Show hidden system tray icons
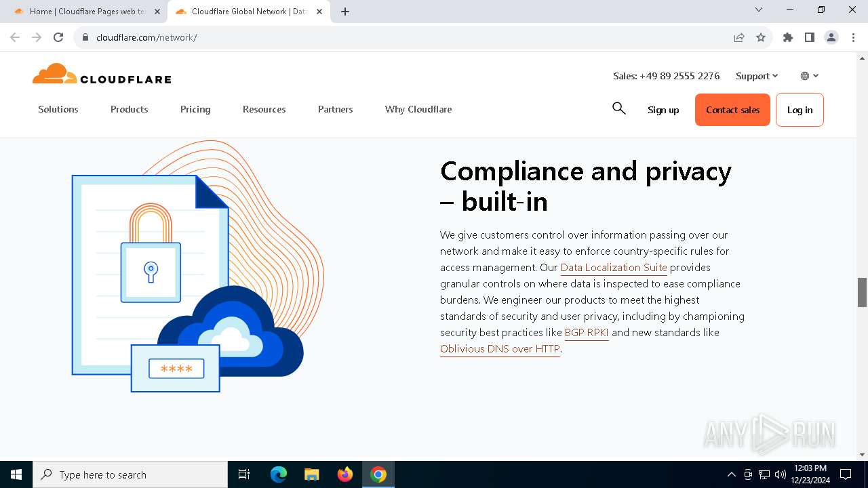 click(x=731, y=474)
